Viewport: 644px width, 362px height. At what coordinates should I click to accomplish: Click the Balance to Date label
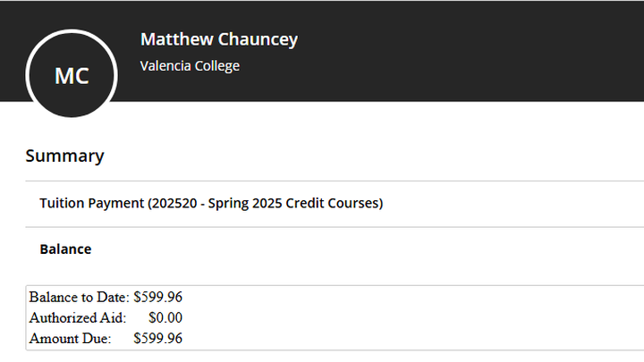point(80,297)
